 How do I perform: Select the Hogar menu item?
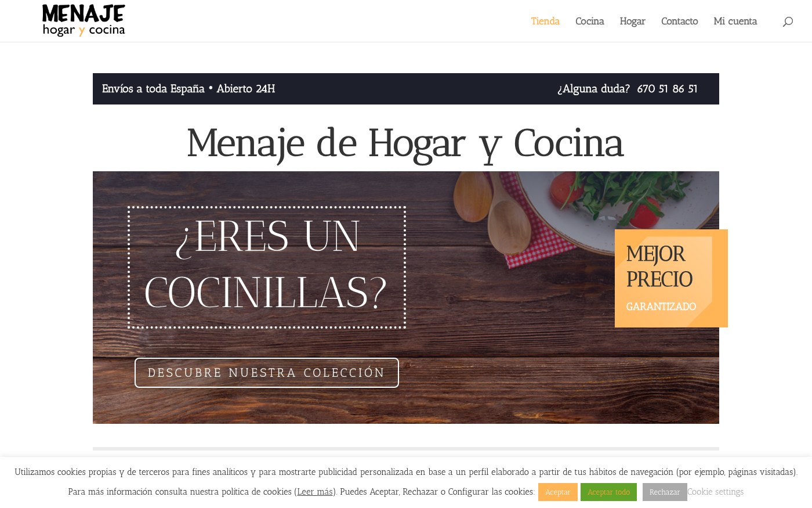[x=632, y=21]
